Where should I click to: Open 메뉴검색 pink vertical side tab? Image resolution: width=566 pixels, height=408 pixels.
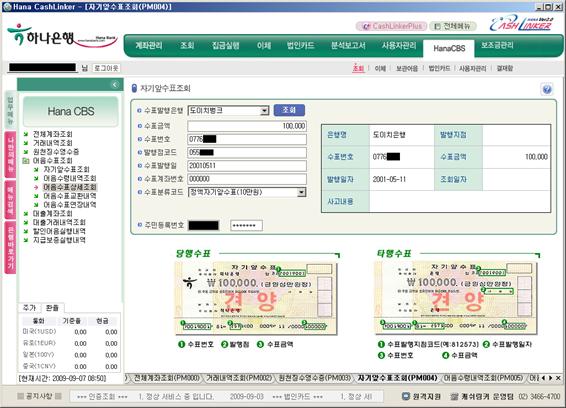(10, 199)
